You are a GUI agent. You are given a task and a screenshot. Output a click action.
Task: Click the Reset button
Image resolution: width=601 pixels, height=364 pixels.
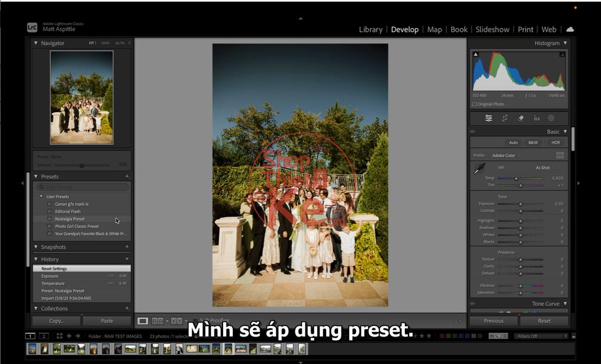point(544,321)
